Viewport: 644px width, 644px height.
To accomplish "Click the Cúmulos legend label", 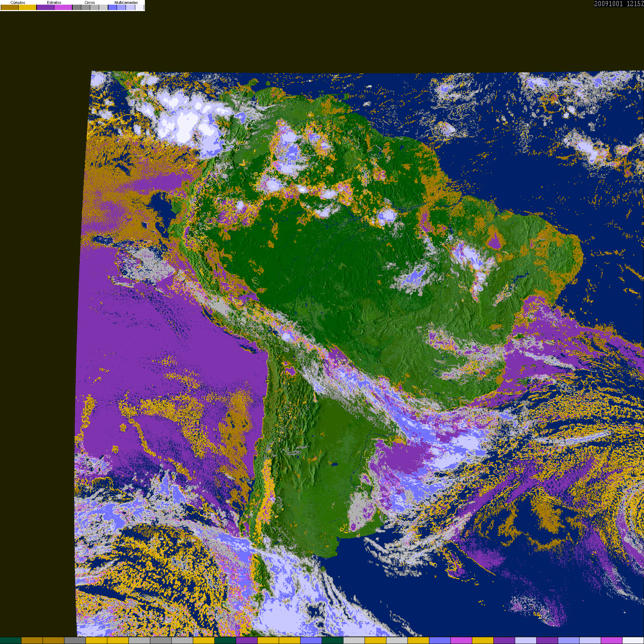I will pos(18,3).
